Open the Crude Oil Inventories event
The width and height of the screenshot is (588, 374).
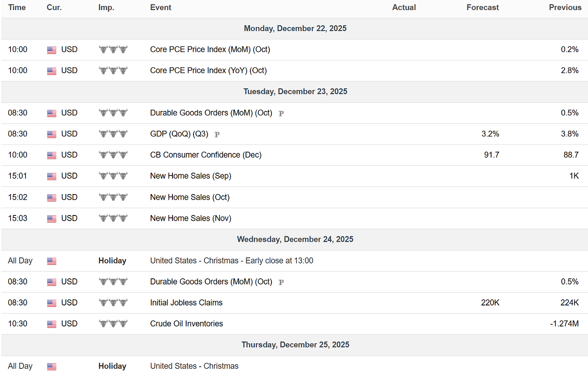(186, 324)
